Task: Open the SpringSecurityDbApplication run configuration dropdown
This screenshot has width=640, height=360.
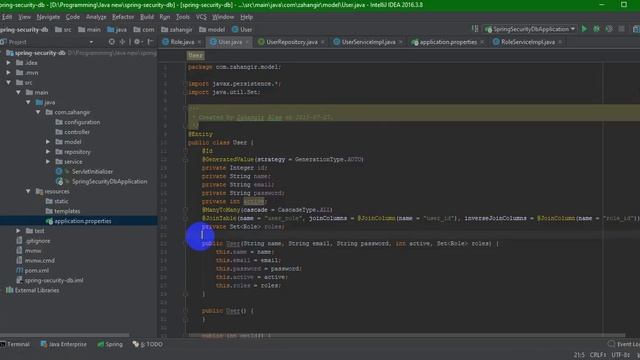Action: point(530,29)
